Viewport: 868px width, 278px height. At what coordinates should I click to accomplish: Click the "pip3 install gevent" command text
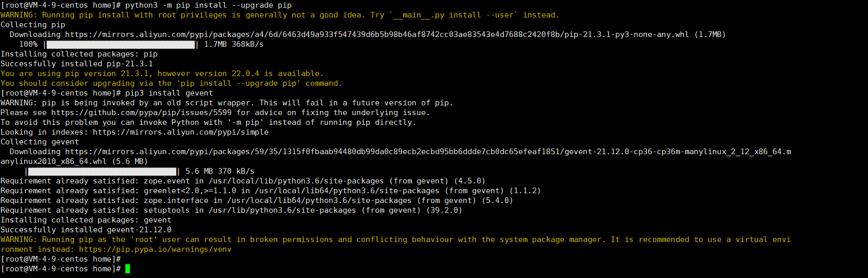tap(168, 93)
